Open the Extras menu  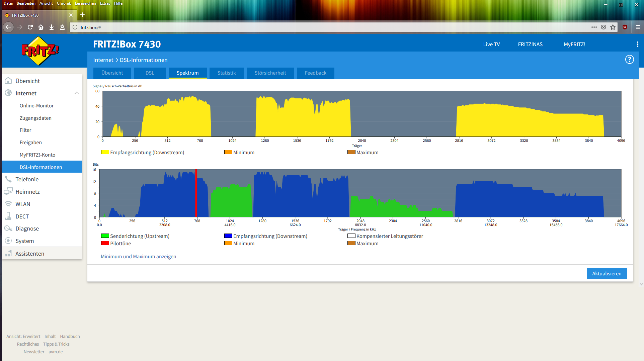point(105,3)
